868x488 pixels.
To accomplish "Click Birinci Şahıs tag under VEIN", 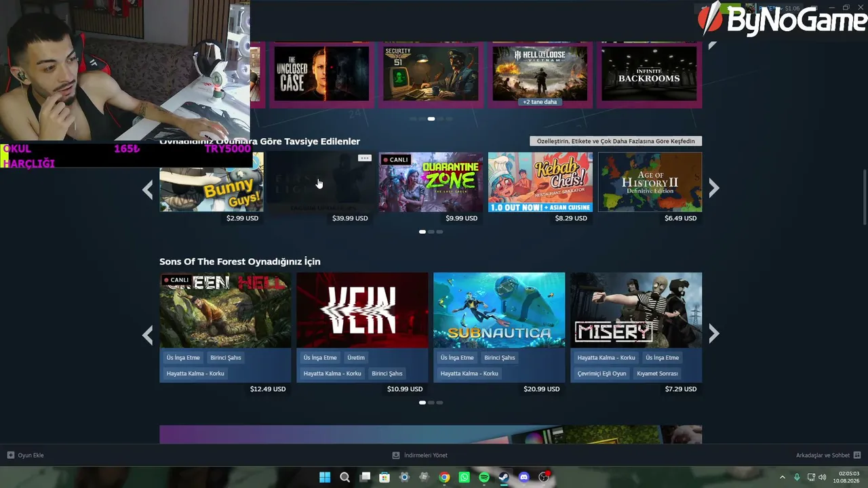I will pos(387,373).
